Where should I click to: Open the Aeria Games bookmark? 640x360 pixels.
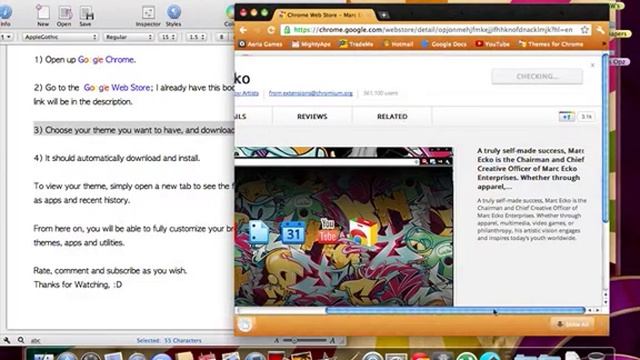[261, 44]
